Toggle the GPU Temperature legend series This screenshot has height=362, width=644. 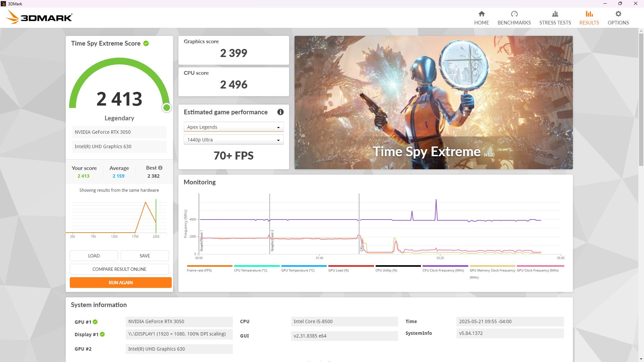pos(298,270)
